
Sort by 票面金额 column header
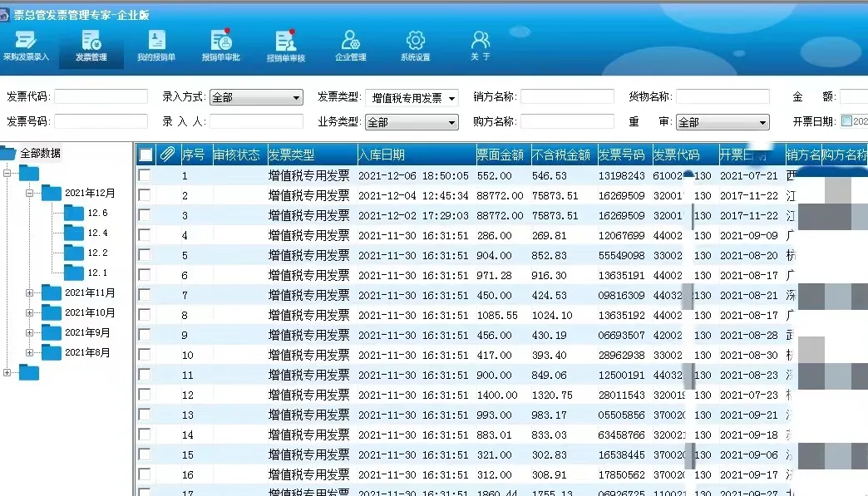click(501, 155)
